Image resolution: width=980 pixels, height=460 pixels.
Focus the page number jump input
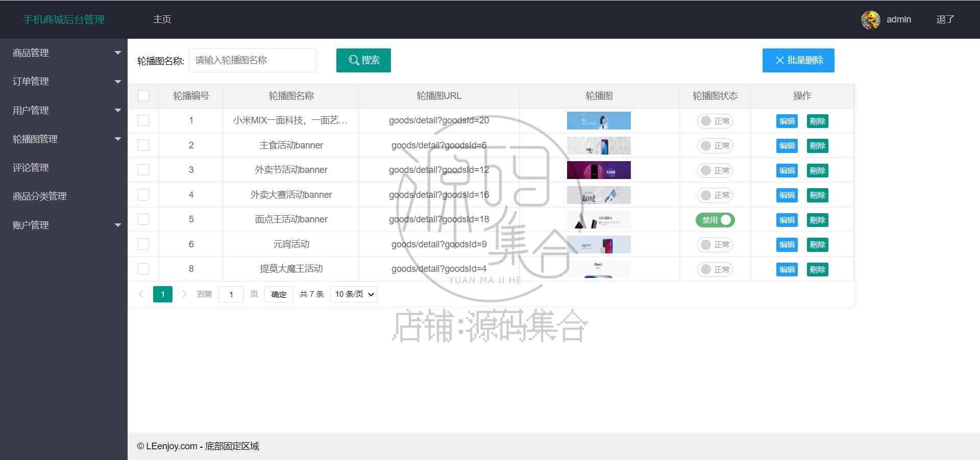coord(231,294)
